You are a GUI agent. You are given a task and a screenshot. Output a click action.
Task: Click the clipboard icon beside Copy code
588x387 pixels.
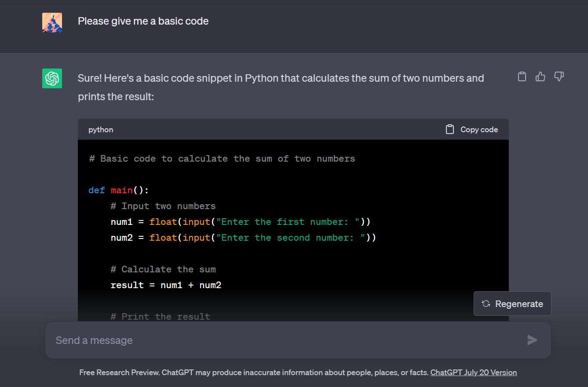click(449, 129)
